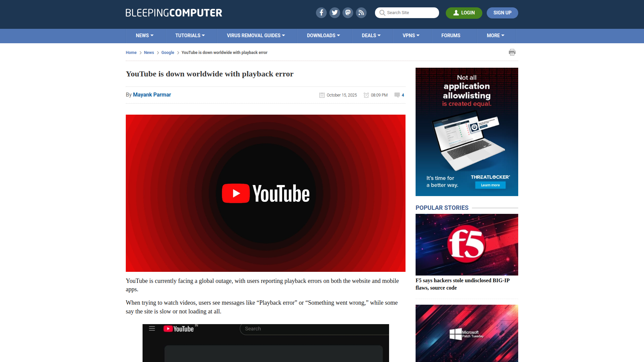Open author Mayank Parmar's profile link

point(152,95)
